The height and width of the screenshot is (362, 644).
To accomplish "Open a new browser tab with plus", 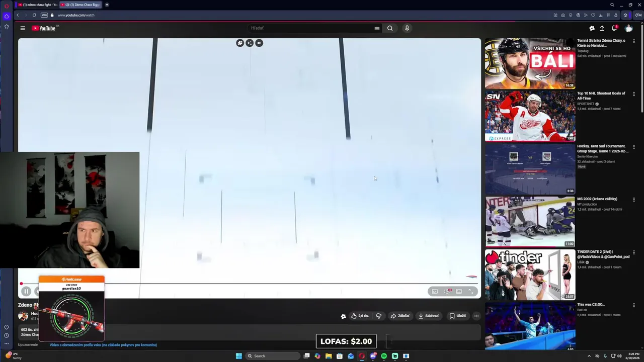I will (107, 5).
